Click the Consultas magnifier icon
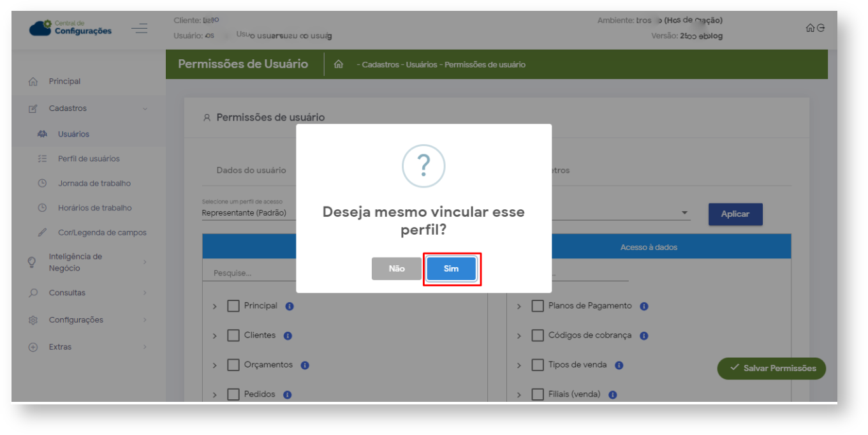This screenshot has height=435, width=868. [x=33, y=293]
